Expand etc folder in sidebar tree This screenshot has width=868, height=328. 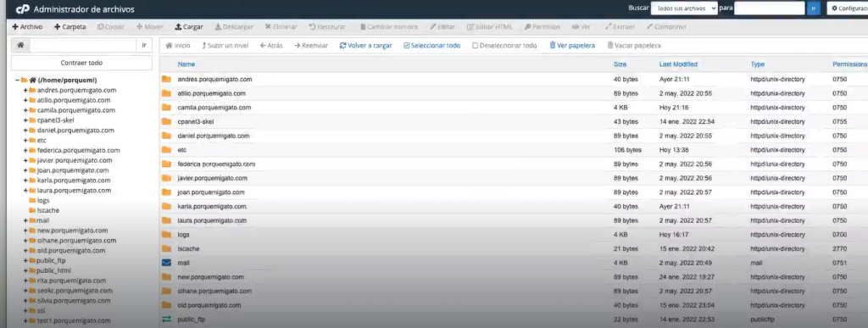pos(25,141)
